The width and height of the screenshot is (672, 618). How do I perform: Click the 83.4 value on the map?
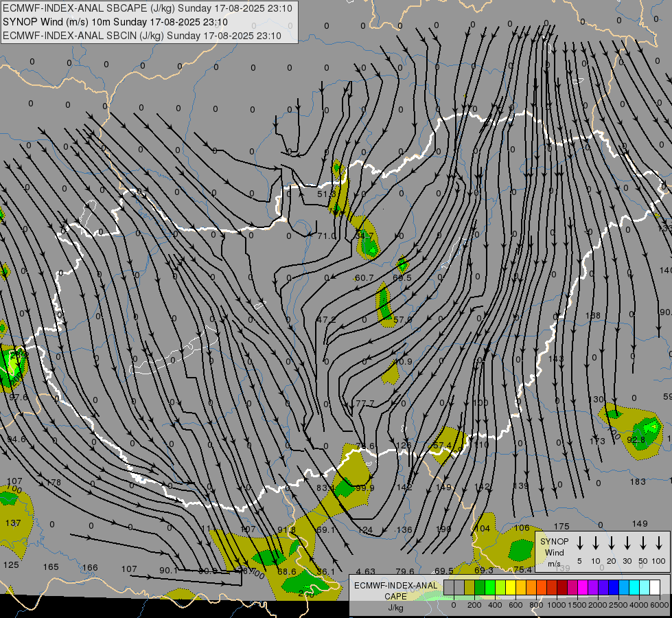(x=326, y=488)
